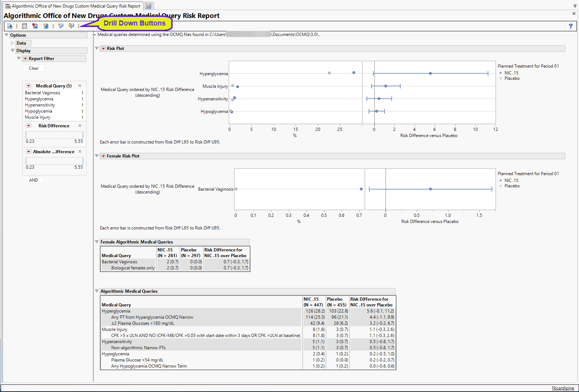Remove the Medical Query filter with X

(80, 86)
